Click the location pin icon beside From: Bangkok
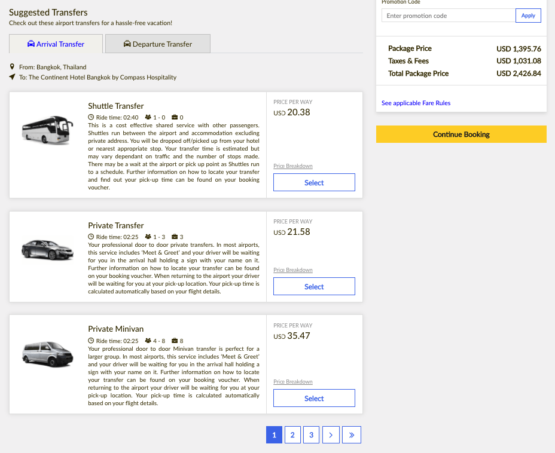The height and width of the screenshot is (453, 555). coord(12,67)
